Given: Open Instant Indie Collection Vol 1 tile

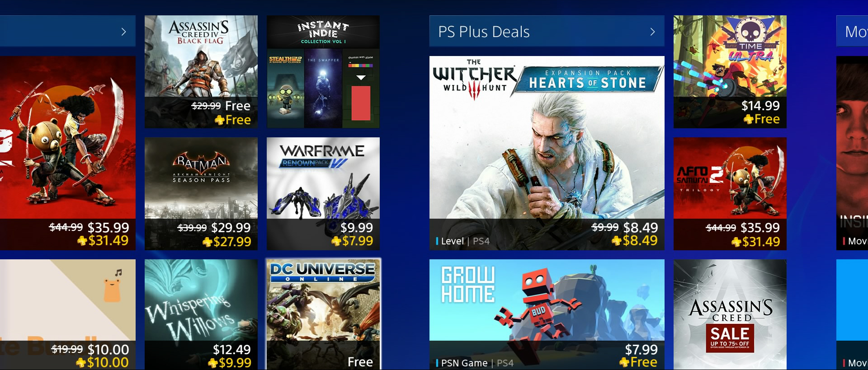Looking at the screenshot, I should click(323, 72).
